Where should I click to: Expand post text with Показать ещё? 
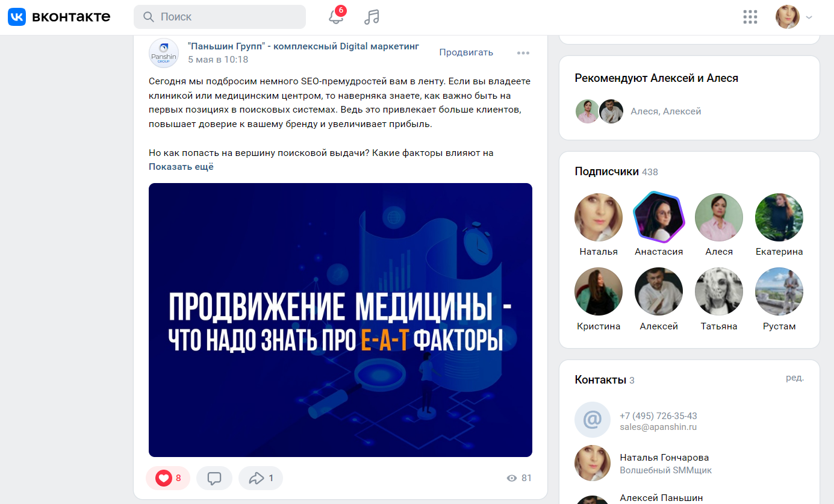pos(181,167)
